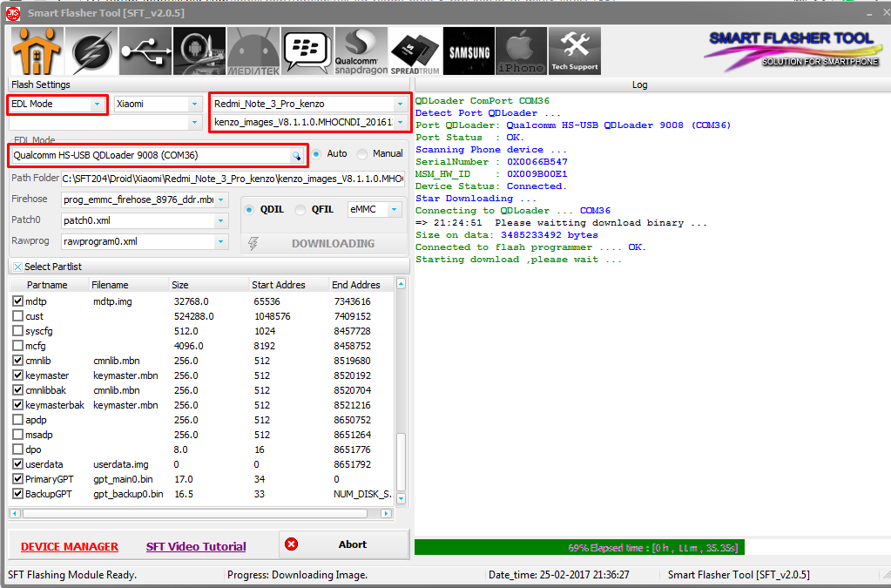This screenshot has height=588, width=891.
Task: Open the USB connection icon
Action: (145, 51)
